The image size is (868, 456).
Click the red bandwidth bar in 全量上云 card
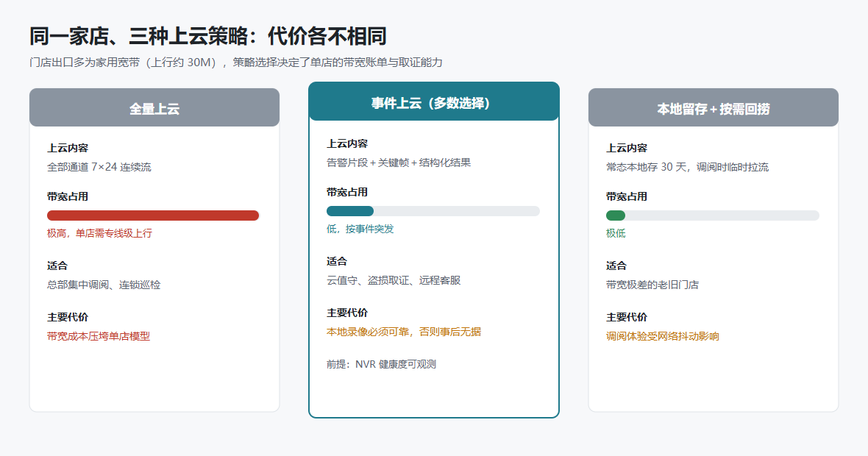(153, 215)
